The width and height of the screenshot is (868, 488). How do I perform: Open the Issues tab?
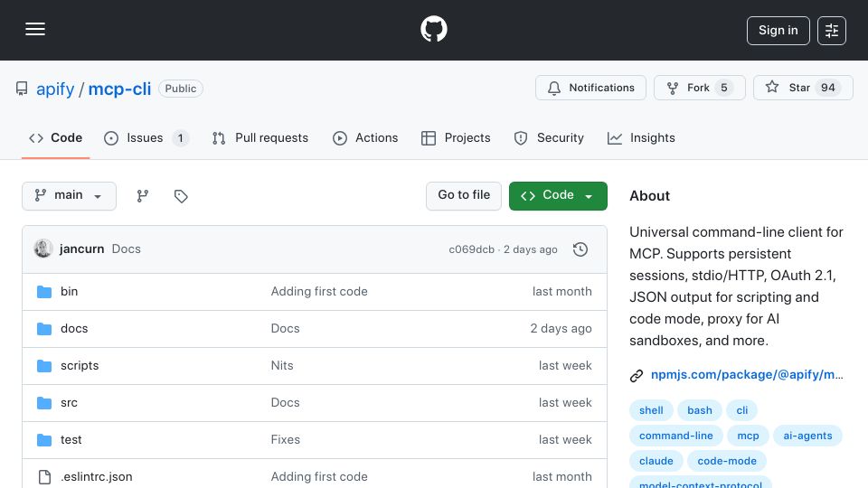pyautogui.click(x=146, y=137)
